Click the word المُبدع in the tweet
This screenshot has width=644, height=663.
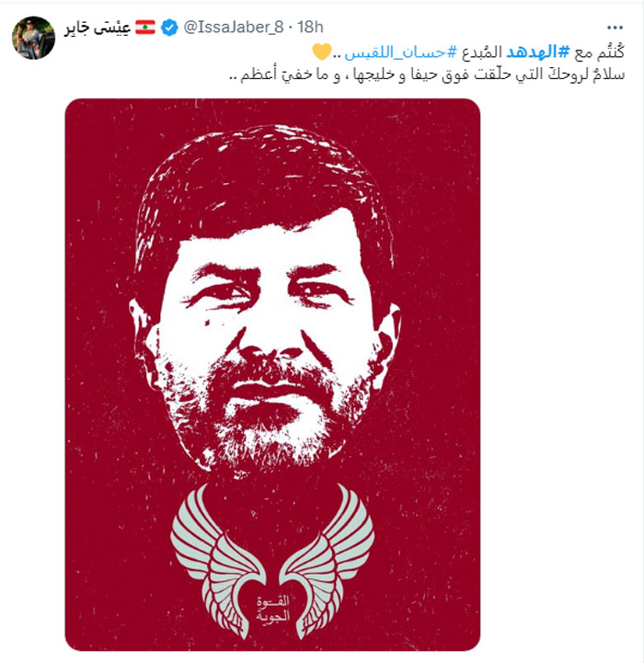coord(482,52)
